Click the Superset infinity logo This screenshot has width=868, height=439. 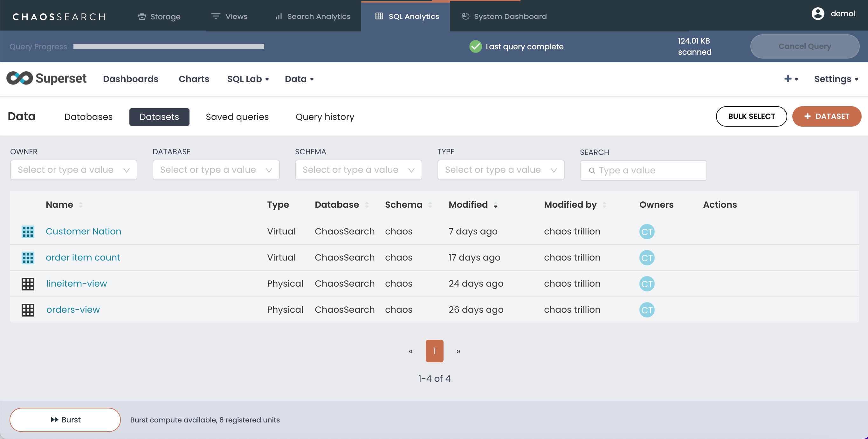point(19,78)
